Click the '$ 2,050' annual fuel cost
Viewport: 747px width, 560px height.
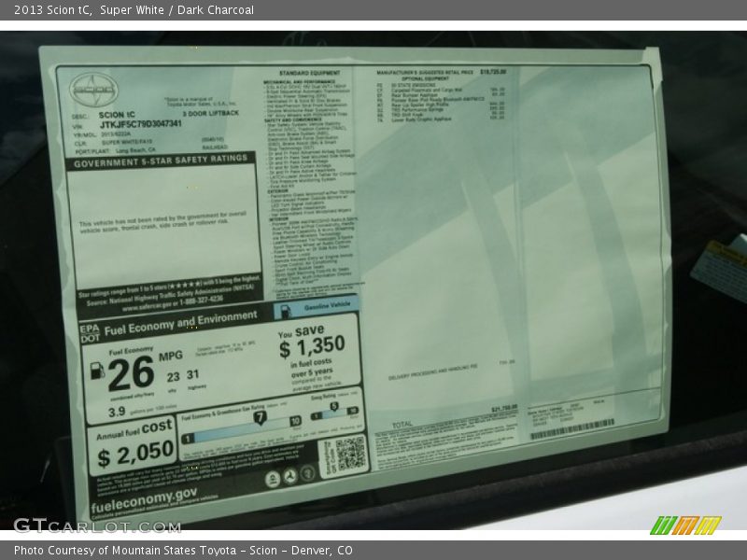135,454
